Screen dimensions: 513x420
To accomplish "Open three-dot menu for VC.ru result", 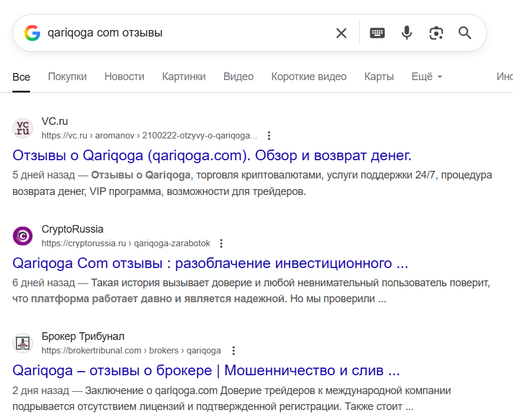I will point(269,135).
